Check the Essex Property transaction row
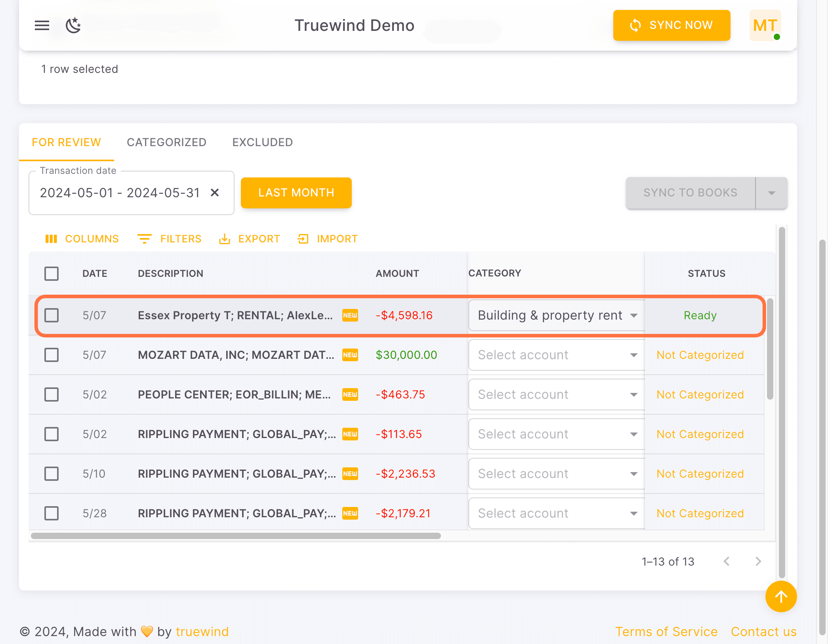828x644 pixels. 51,315
